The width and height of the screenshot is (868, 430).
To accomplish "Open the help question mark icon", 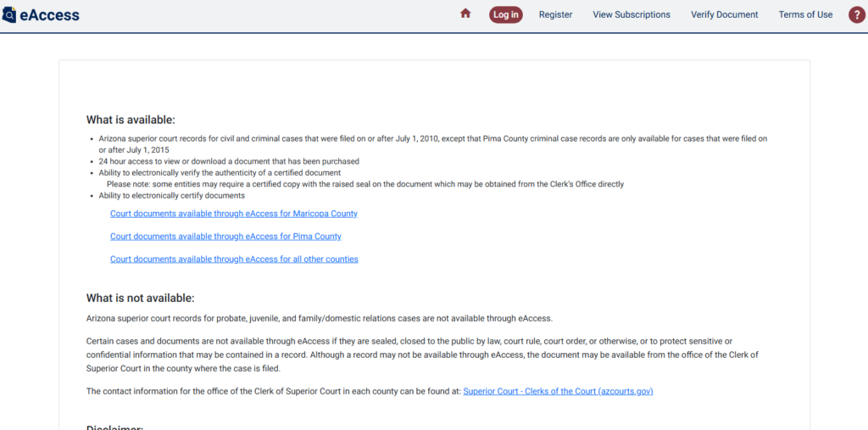I will tap(856, 14).
